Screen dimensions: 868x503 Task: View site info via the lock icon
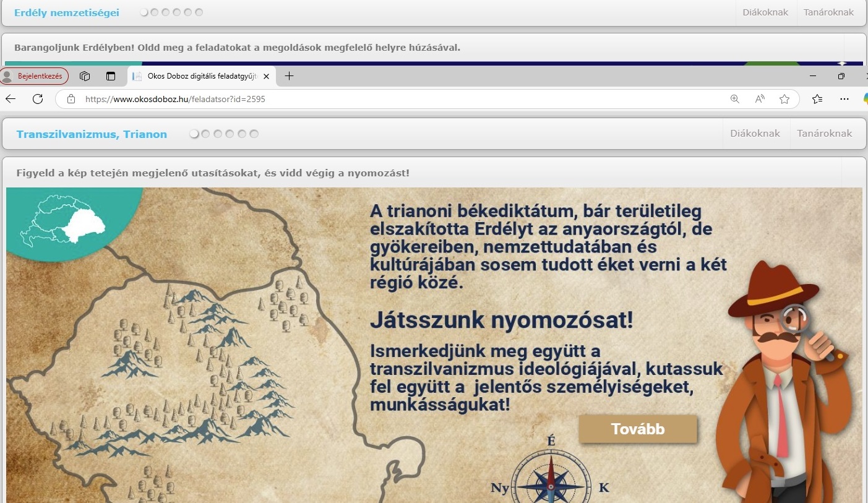coord(71,99)
